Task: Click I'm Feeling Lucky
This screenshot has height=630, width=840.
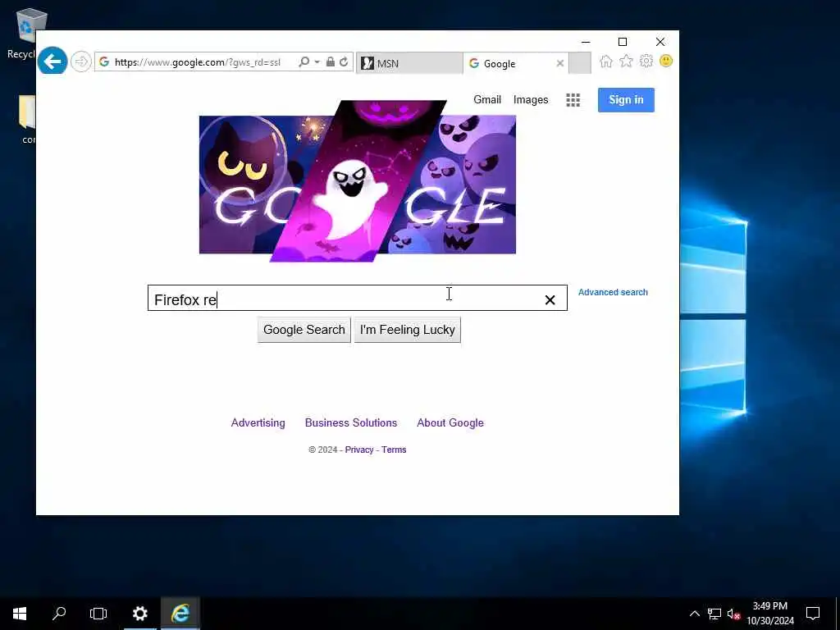Action: [407, 330]
